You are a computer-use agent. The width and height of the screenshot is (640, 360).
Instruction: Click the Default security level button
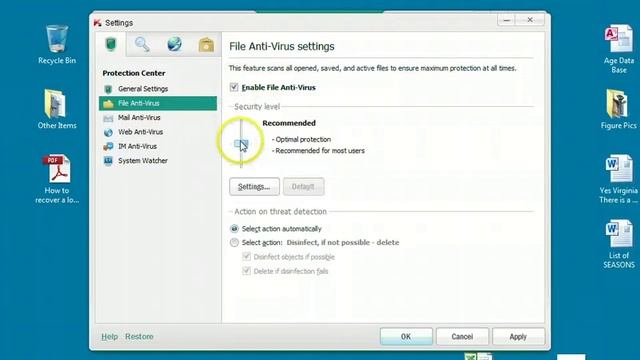click(x=303, y=187)
